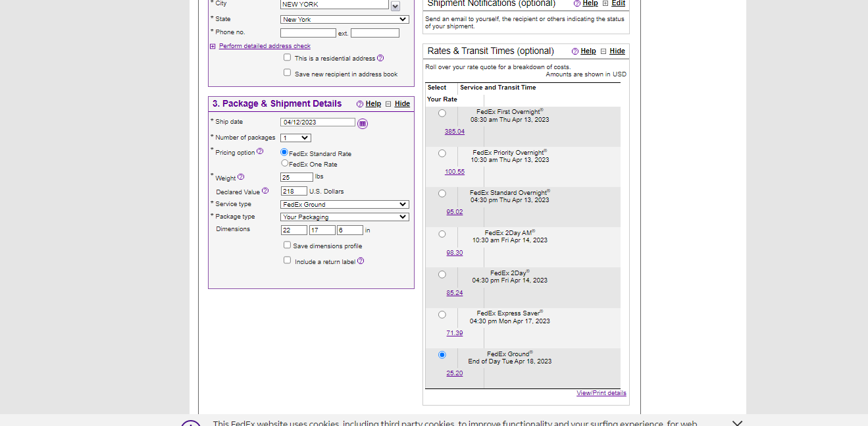Viewport: 868px width, 426px height.
Task: Click help icon beside return label
Action: pyautogui.click(x=361, y=261)
